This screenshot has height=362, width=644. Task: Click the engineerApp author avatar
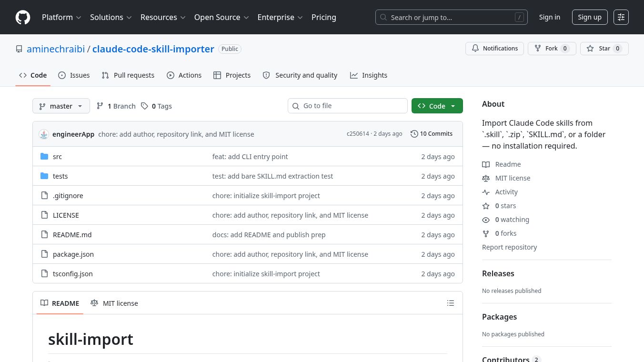coord(44,134)
